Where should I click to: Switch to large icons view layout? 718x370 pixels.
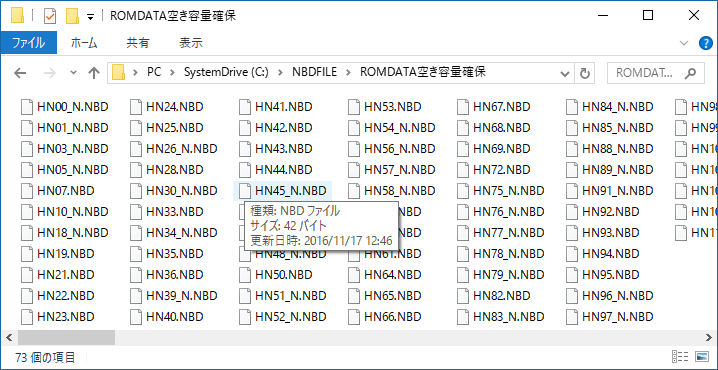click(x=702, y=357)
